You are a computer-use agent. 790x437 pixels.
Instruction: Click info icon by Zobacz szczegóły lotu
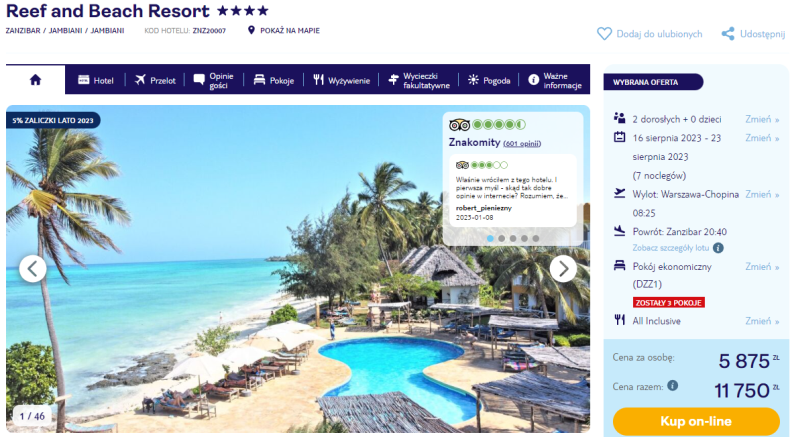(718, 247)
